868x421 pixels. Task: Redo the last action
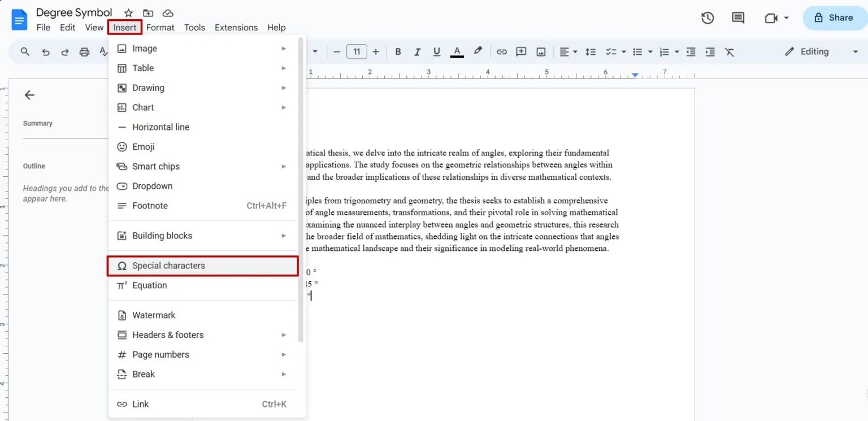pos(64,51)
